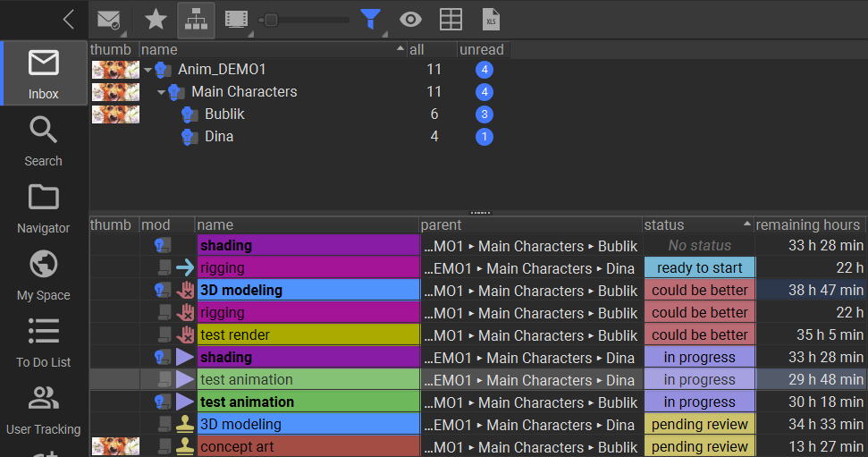Select the yellow test render task
The width and height of the screenshot is (868, 457).
point(308,334)
